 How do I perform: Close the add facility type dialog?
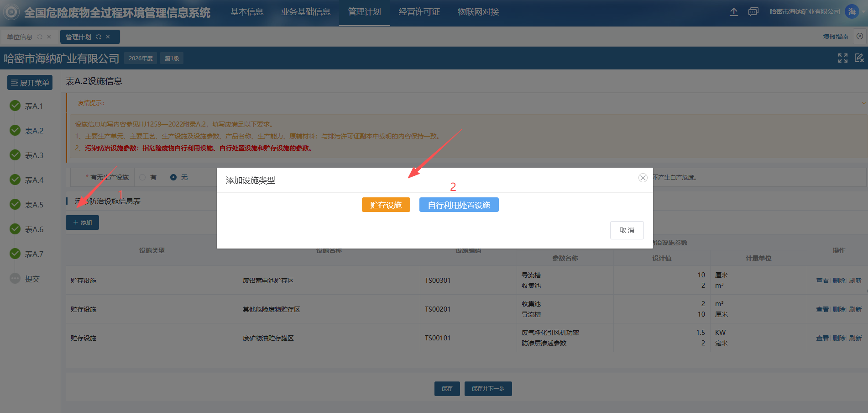pyautogui.click(x=643, y=178)
